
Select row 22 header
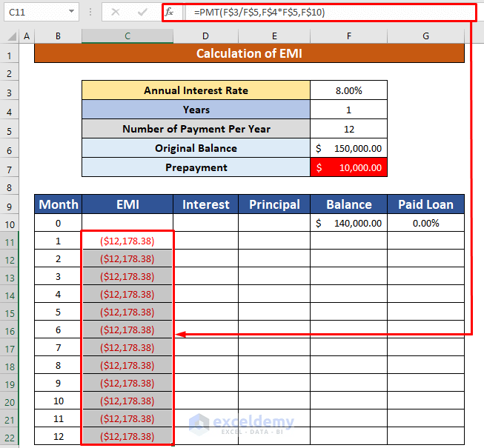click(9, 436)
